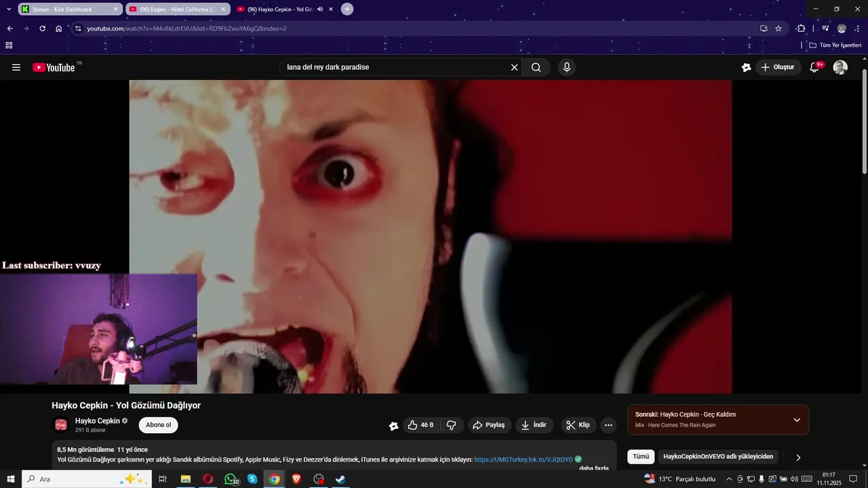This screenshot has height=488, width=868.
Task: Click the browser back arrow
Action: point(9,28)
